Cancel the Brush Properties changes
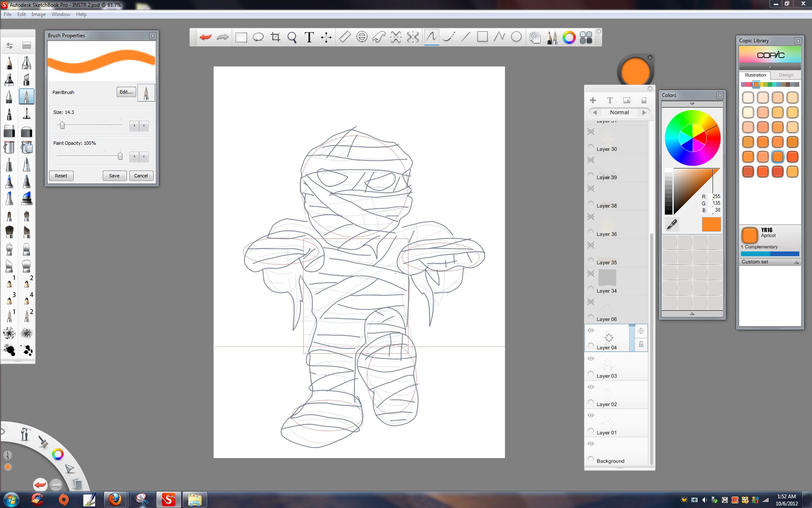Viewport: 812px width, 508px height. tap(141, 176)
